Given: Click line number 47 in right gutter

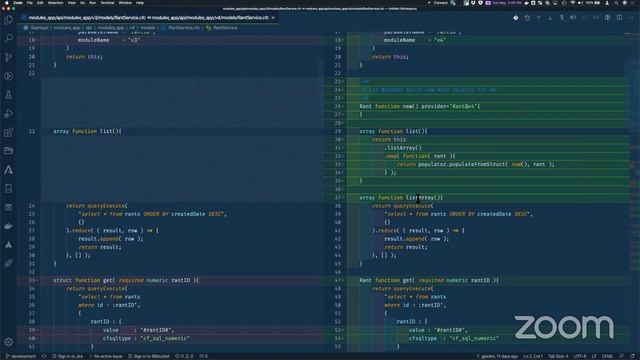Looking at the screenshot, I should coord(338,280).
